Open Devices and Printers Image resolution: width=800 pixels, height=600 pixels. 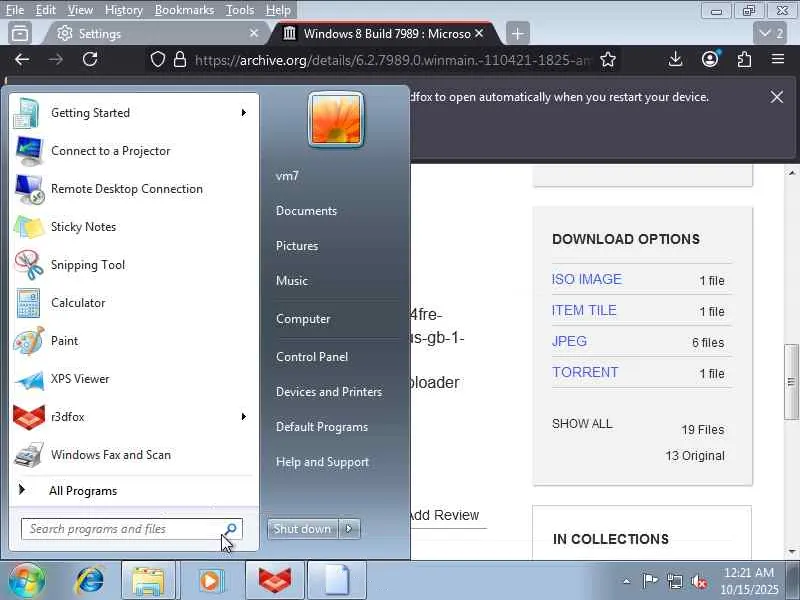coord(329,392)
